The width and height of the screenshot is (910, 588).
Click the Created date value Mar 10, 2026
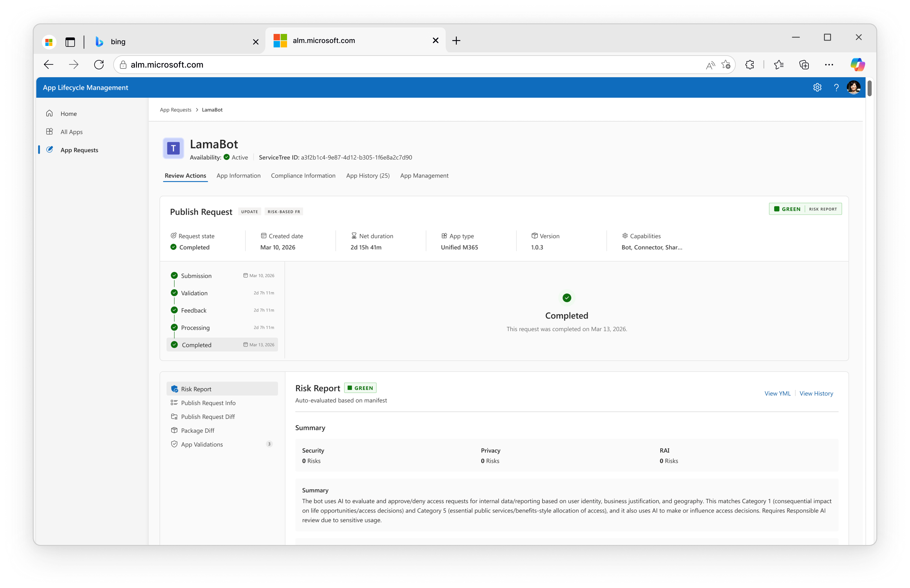278,247
